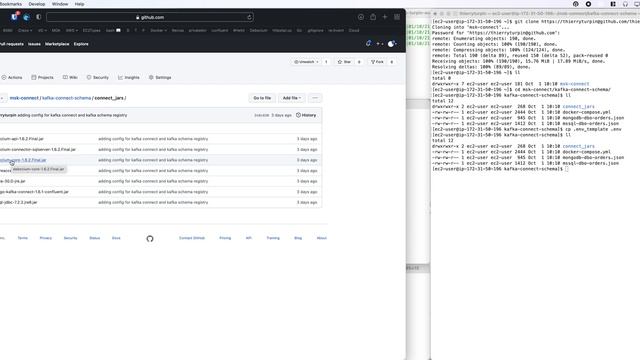Open Marketplace in GitHub header
Screen dimensions: 640x360
point(57,44)
